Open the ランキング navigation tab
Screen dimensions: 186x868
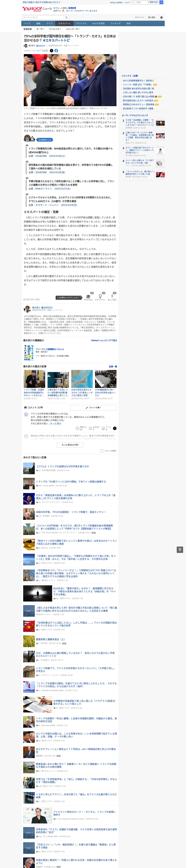[x=115, y=24]
